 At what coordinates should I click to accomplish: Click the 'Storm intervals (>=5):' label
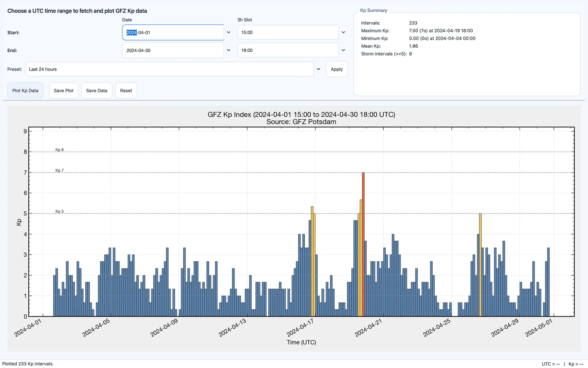click(x=384, y=54)
